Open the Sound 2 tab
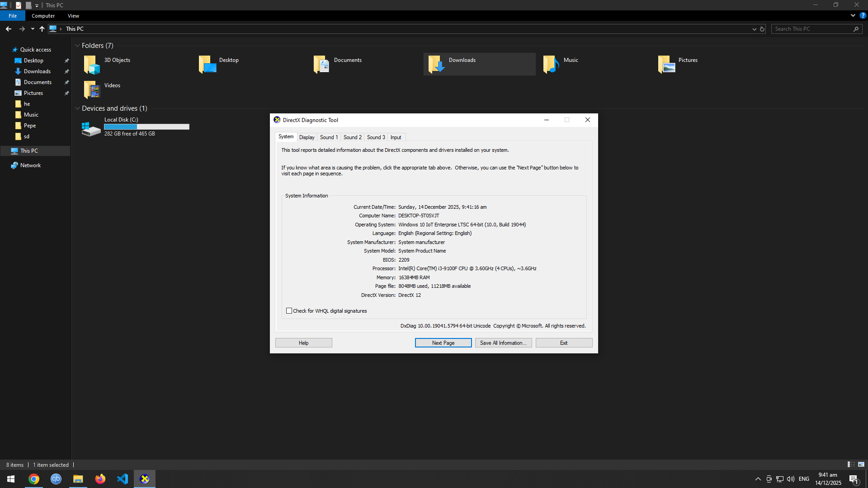Screen dimensions: 868x488 click(352, 137)
